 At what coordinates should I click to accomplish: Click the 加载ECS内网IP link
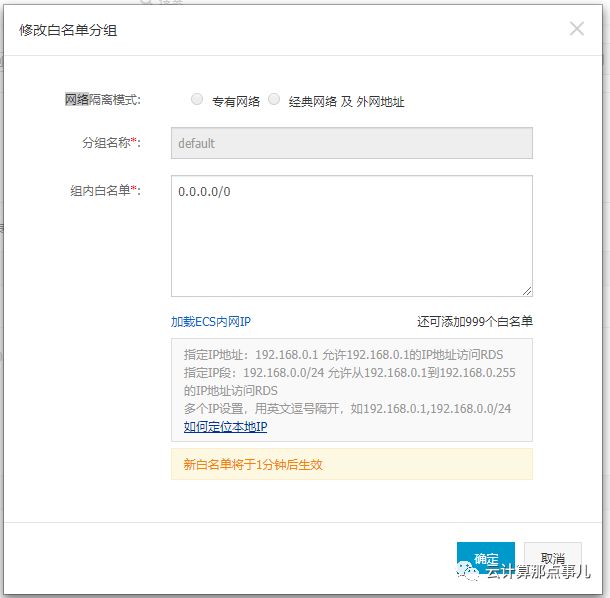(x=211, y=322)
